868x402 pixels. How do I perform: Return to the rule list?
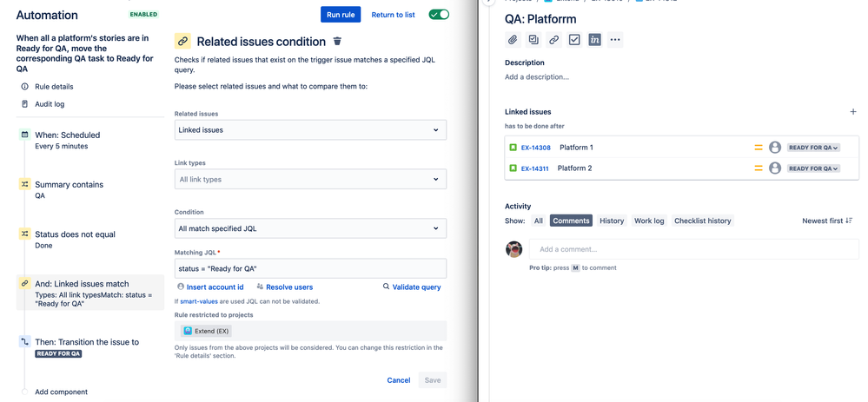pos(393,15)
